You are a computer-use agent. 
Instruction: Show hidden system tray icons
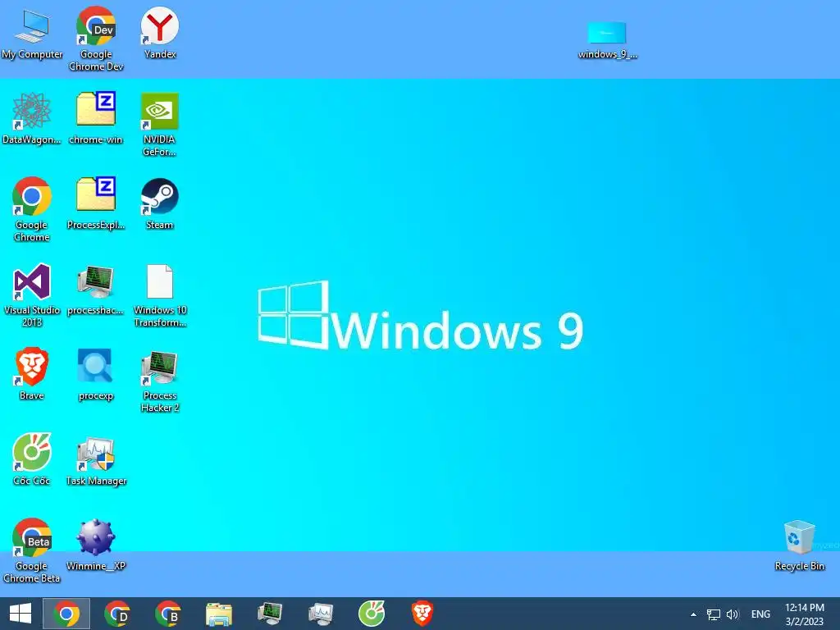[693, 614]
